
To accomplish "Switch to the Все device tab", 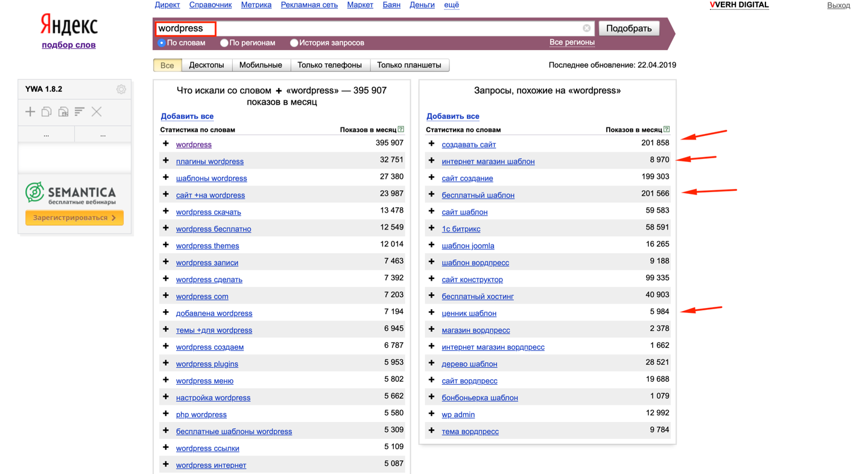I will pos(167,65).
